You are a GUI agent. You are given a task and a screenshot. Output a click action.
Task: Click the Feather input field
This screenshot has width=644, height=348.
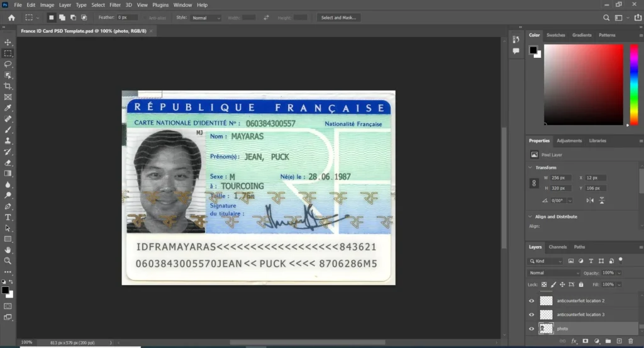[127, 18]
